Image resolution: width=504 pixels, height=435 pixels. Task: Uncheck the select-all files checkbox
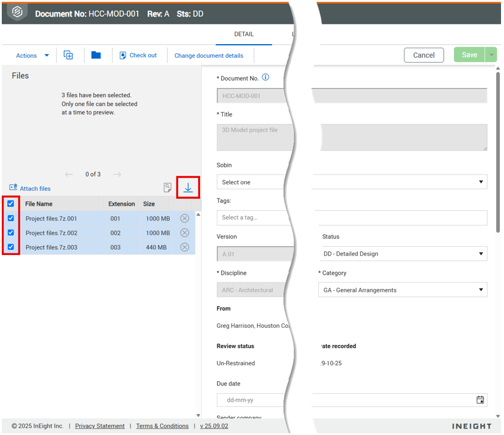coord(11,204)
